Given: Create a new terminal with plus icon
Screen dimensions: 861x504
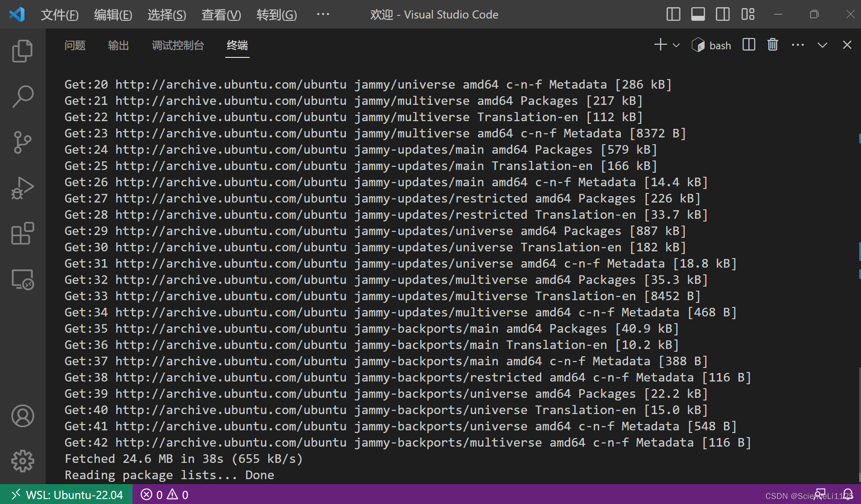Looking at the screenshot, I should pos(660,45).
